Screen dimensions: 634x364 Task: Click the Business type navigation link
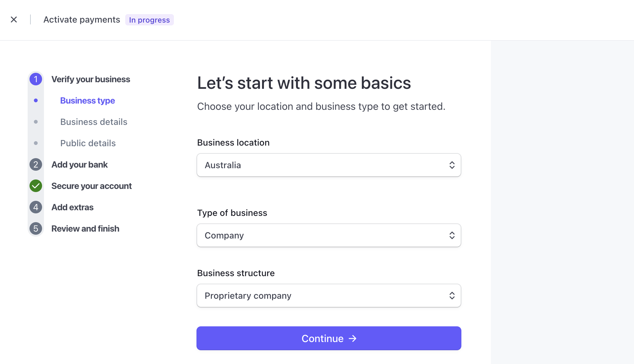pyautogui.click(x=88, y=101)
